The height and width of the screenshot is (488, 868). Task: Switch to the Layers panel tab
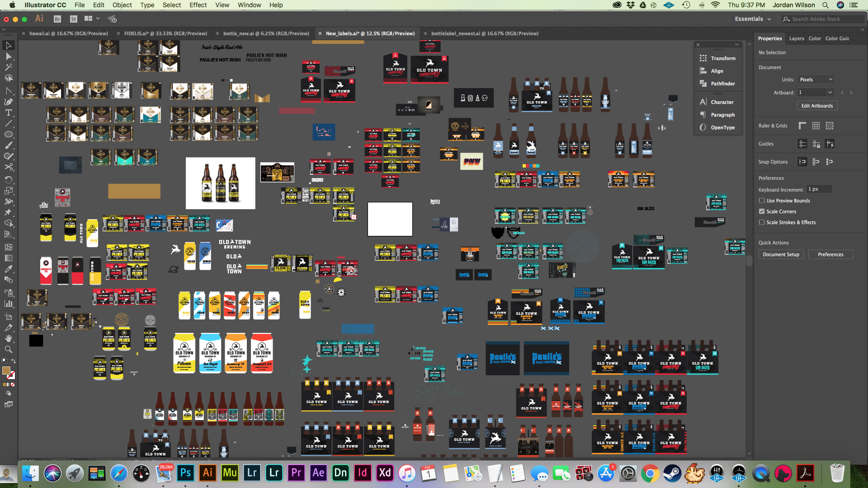(797, 38)
